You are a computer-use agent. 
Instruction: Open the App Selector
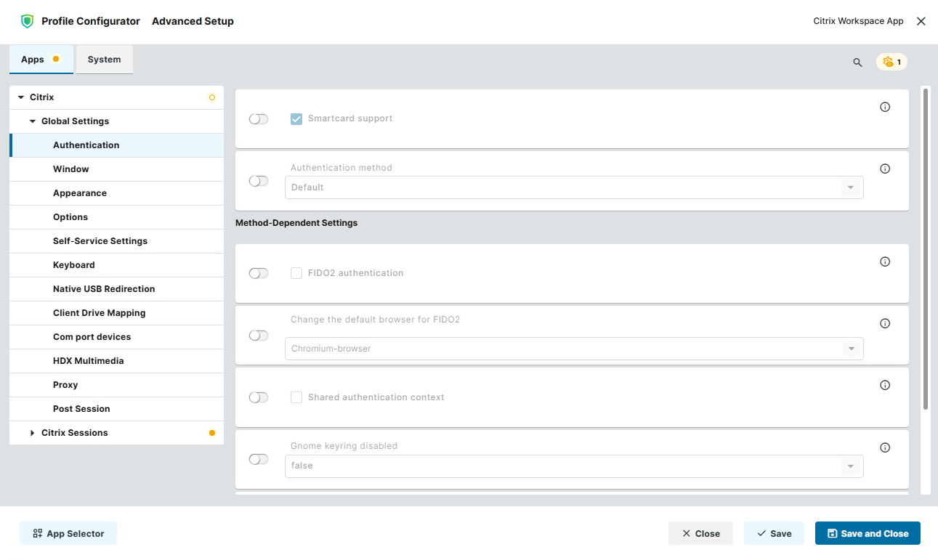pyautogui.click(x=68, y=533)
